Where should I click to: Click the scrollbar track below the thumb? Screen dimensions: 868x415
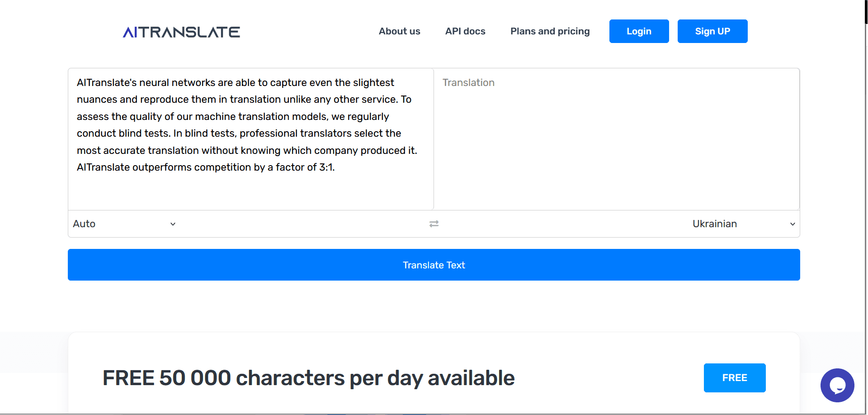pyautogui.click(x=866, y=226)
